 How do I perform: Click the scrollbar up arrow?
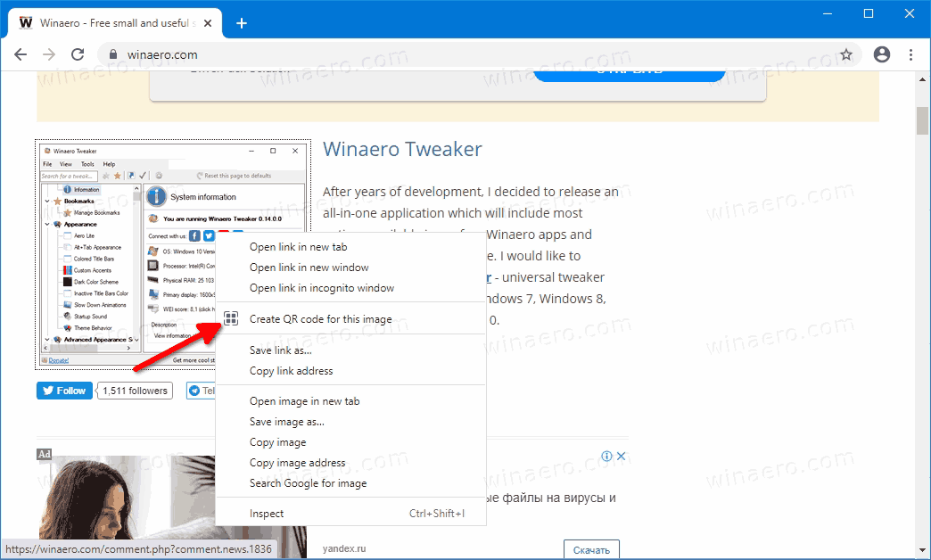click(x=922, y=78)
